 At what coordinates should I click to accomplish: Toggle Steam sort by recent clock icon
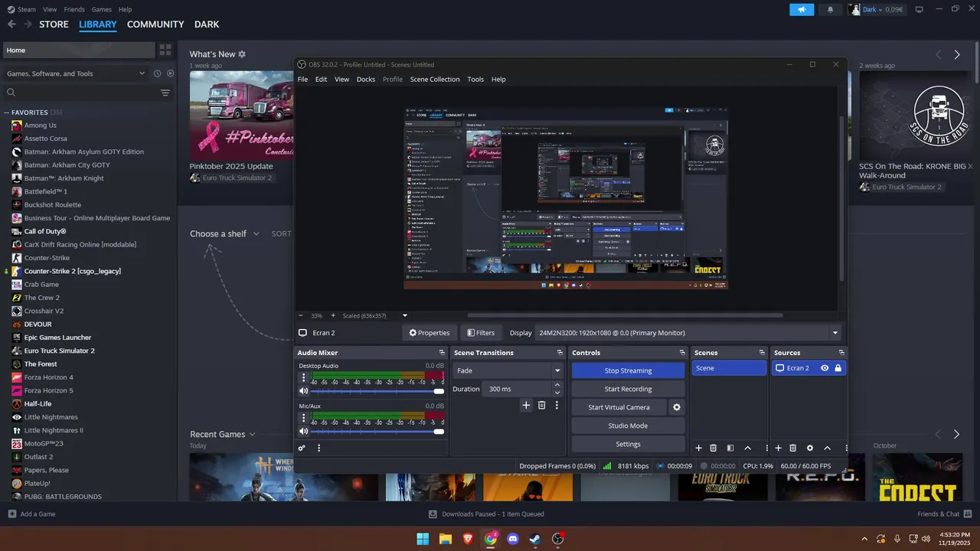click(x=157, y=73)
